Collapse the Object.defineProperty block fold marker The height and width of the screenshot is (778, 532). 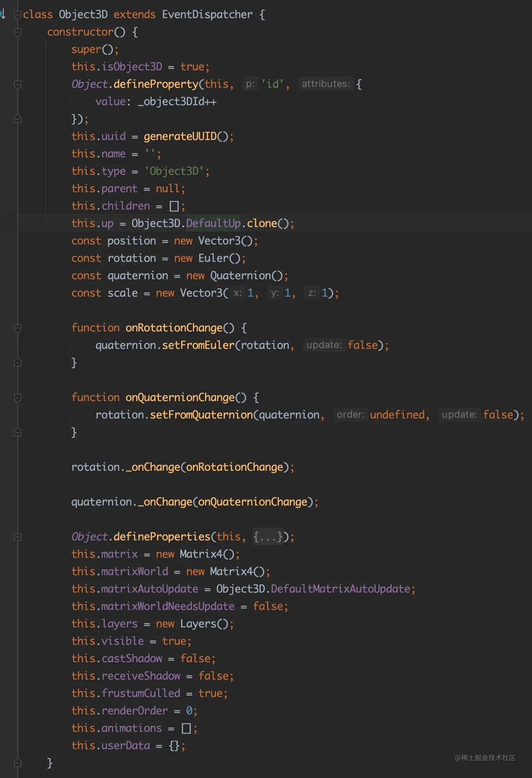click(x=17, y=84)
